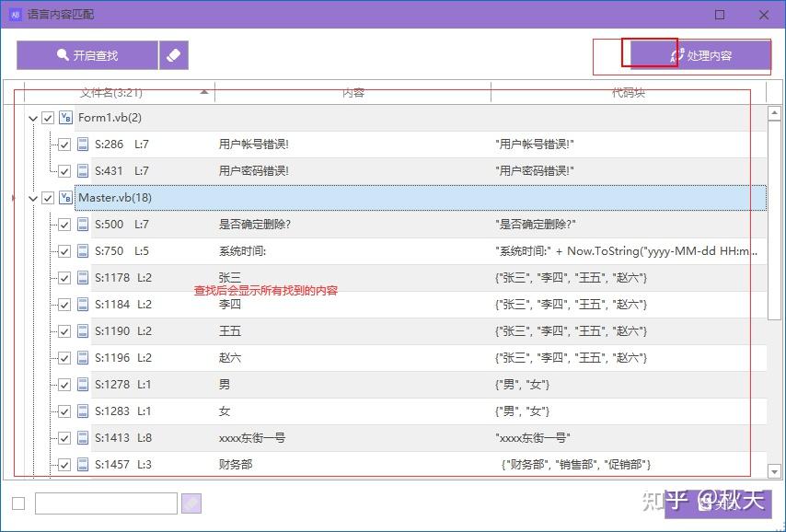Toggle checkbox for row S:431 用户密码错误
Screen dimensions: 786x532
[x=64, y=171]
